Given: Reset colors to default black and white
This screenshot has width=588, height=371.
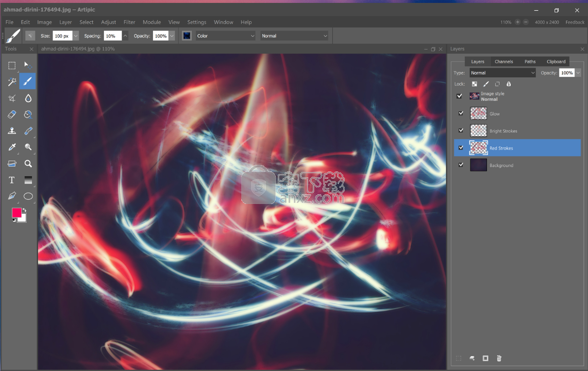Looking at the screenshot, I should [x=14, y=220].
